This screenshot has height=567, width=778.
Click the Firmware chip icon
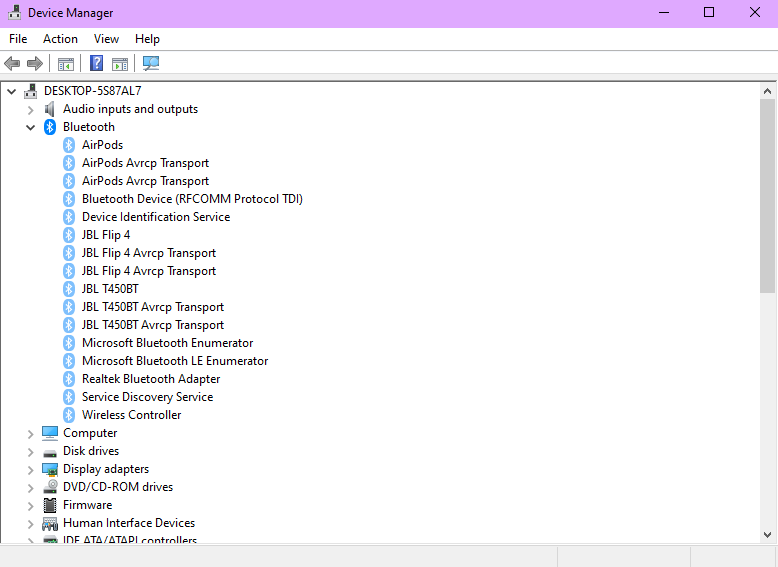tap(50, 505)
